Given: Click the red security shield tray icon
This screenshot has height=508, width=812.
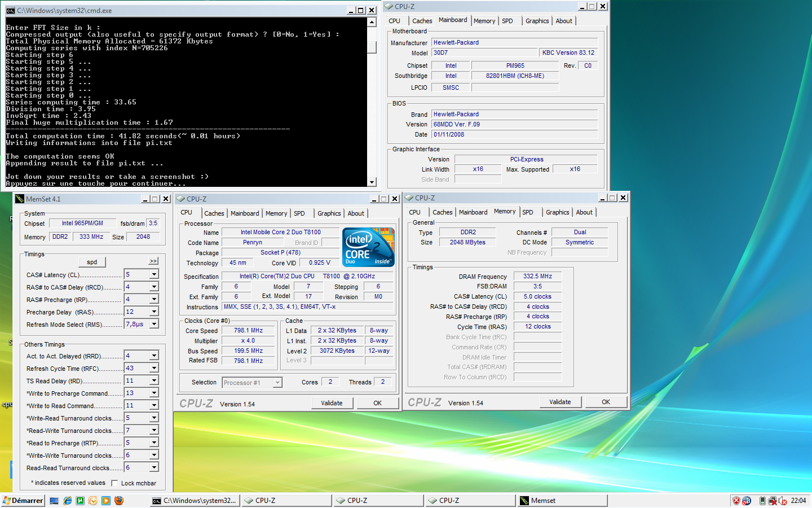Looking at the screenshot, I should click(736, 501).
